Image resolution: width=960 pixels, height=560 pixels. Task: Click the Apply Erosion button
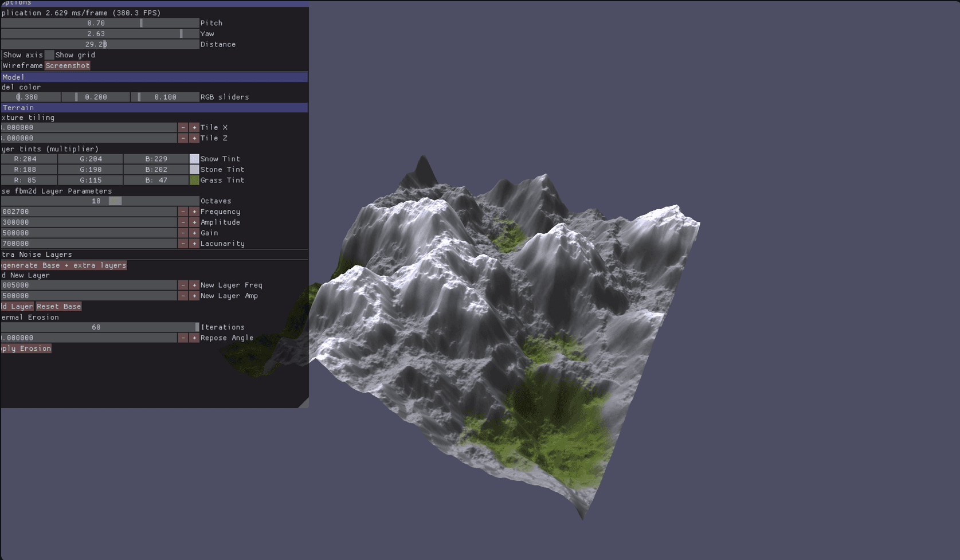[26, 348]
